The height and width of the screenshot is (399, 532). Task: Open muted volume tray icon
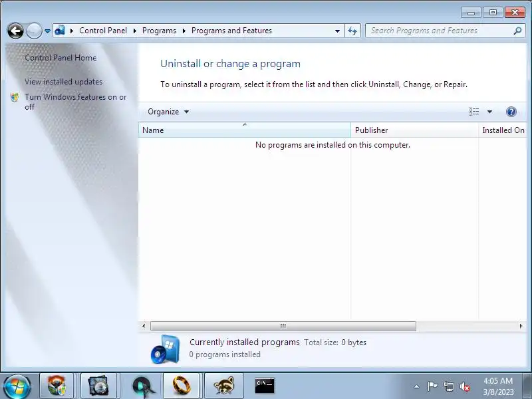click(464, 386)
